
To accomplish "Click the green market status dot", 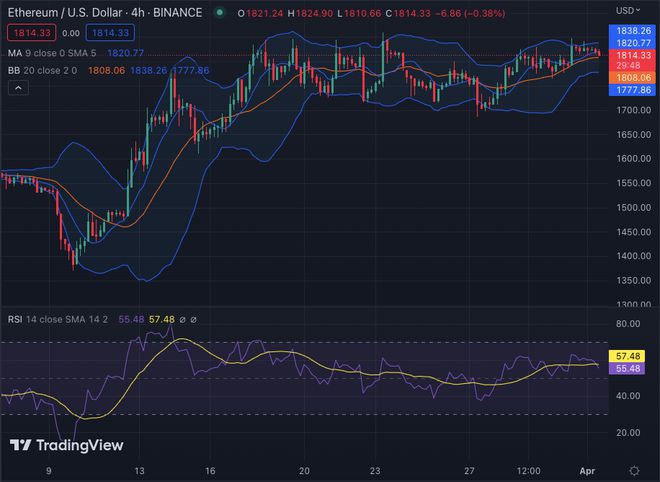I will pos(218,13).
